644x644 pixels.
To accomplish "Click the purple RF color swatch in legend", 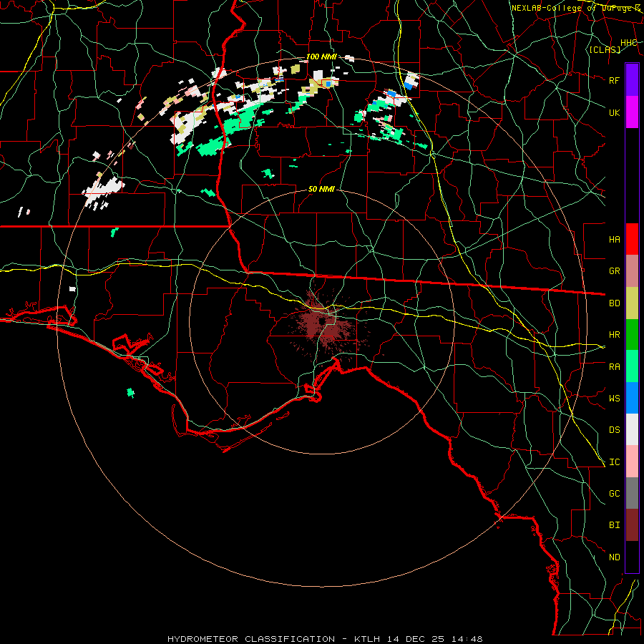I will (632, 80).
